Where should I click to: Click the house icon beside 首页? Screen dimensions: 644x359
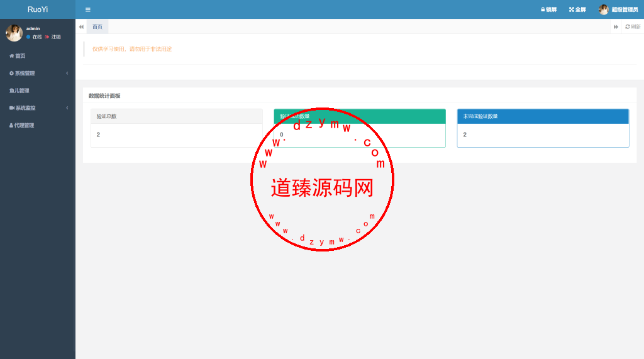[11, 56]
